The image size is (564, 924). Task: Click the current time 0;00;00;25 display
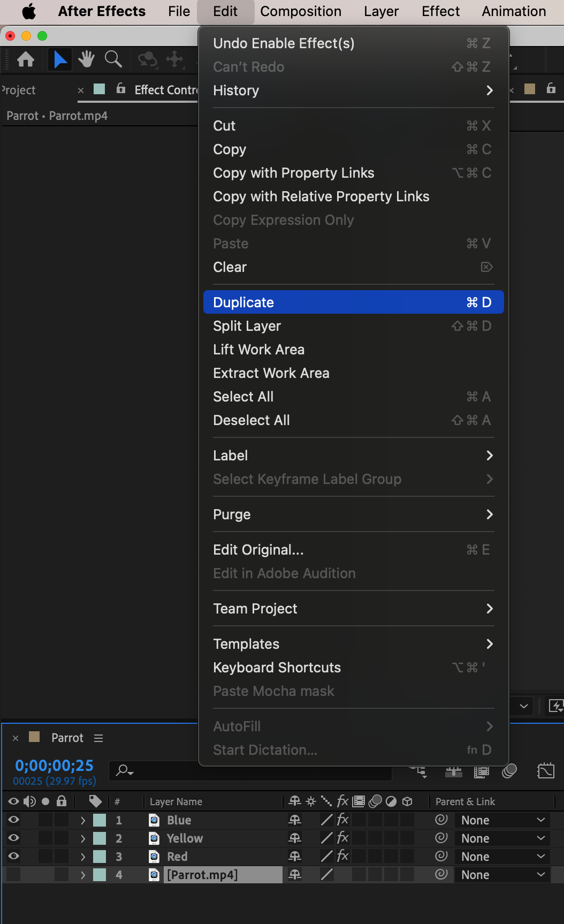pyautogui.click(x=54, y=766)
